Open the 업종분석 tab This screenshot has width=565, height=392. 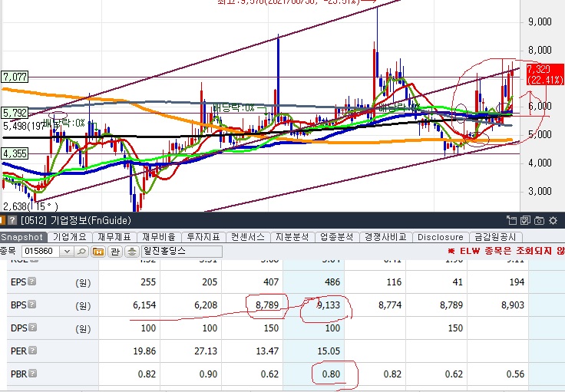point(337,237)
